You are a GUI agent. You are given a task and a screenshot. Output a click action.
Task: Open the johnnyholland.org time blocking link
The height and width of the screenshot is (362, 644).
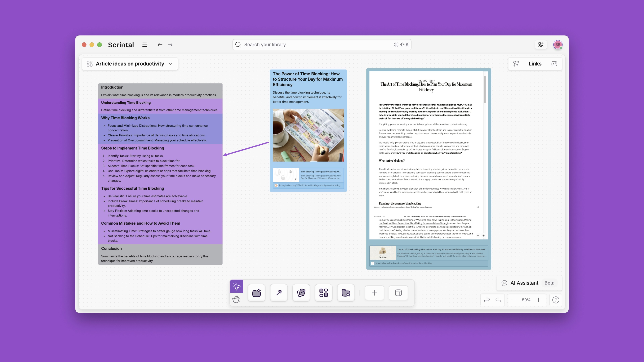coord(310,185)
